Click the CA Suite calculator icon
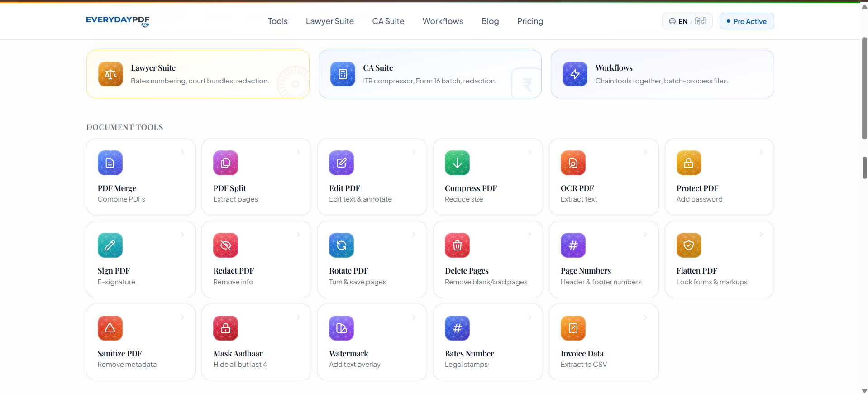This screenshot has width=868, height=394. point(343,74)
